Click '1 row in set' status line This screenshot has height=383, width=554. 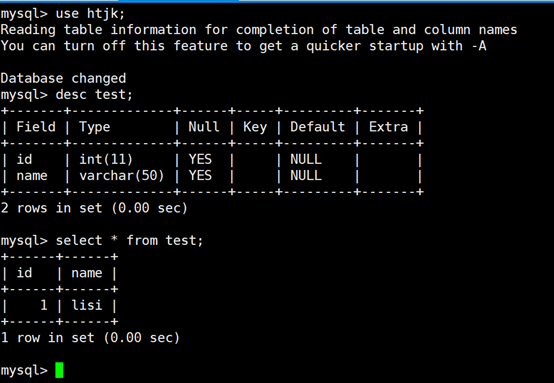click(x=90, y=337)
